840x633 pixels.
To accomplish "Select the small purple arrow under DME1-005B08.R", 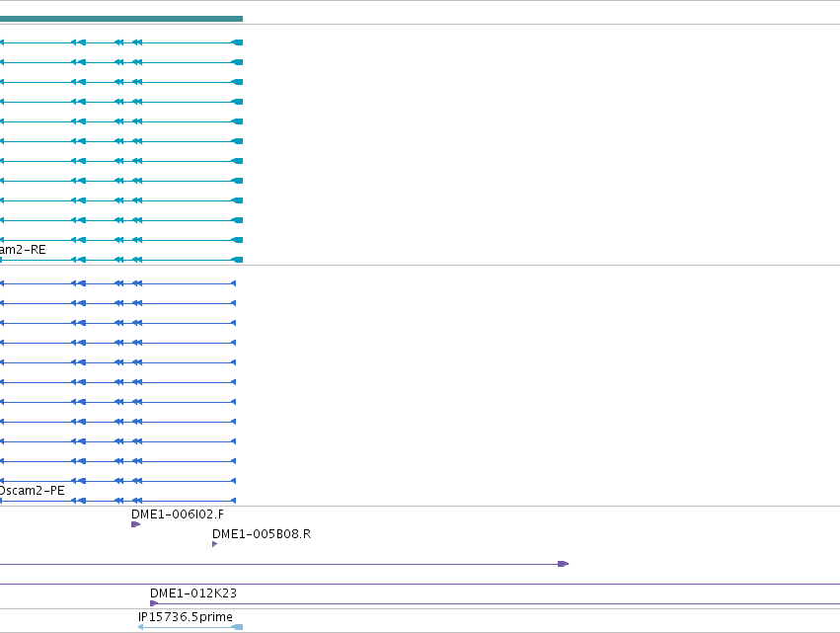I will tap(215, 544).
